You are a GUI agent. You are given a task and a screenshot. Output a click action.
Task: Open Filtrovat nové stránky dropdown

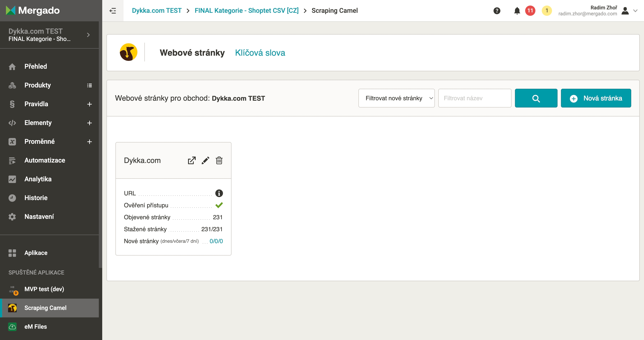click(x=396, y=98)
